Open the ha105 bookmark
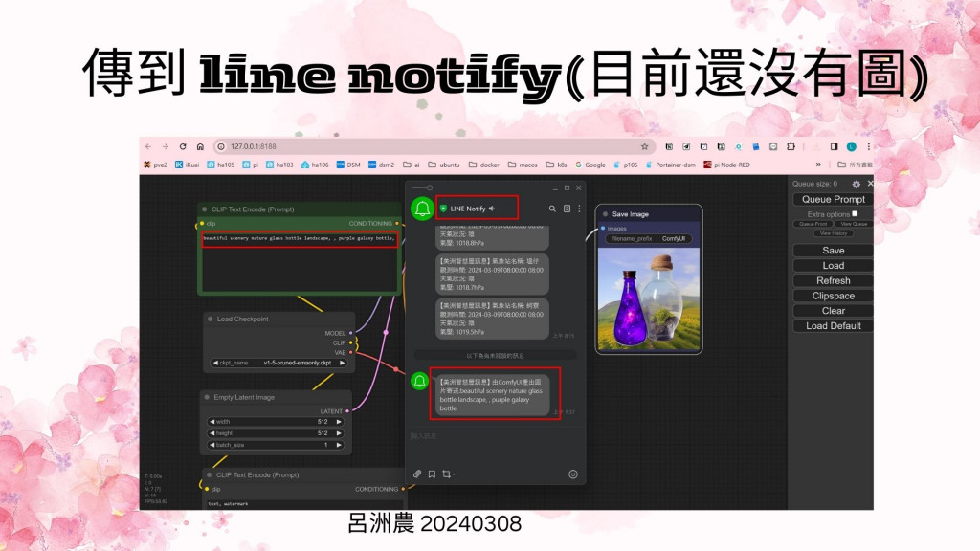Image resolution: width=980 pixels, height=551 pixels. coord(221,165)
